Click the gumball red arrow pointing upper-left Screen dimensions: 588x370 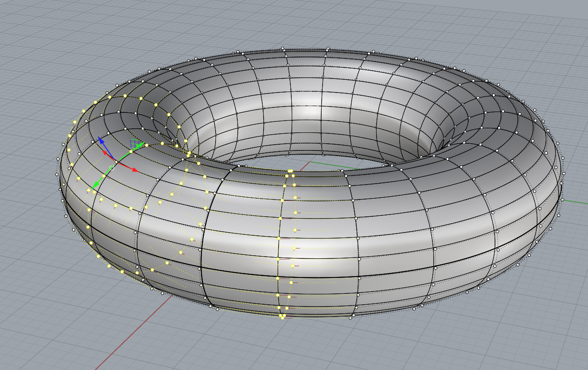(x=104, y=153)
